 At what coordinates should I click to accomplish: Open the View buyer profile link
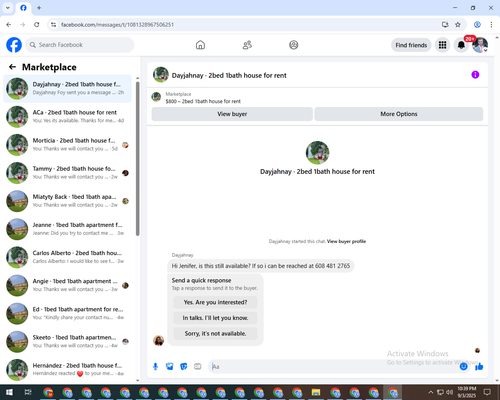(346, 241)
